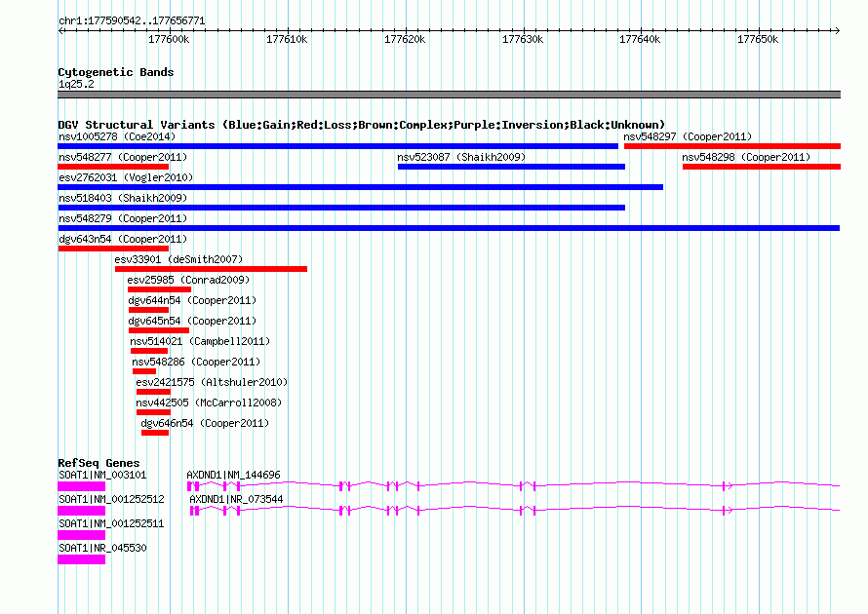Viewport: 868px width, 614px height.
Task: Click the 177640k ruler tick label
Action: [x=640, y=40]
